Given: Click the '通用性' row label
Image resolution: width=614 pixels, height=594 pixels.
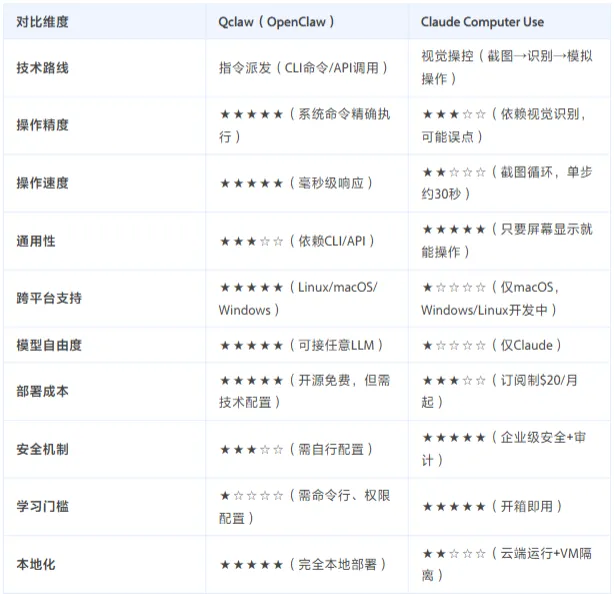Looking at the screenshot, I should click(x=36, y=241).
